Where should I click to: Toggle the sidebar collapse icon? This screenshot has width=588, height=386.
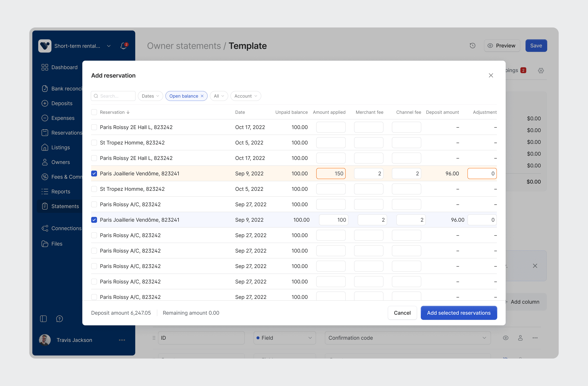pos(43,319)
